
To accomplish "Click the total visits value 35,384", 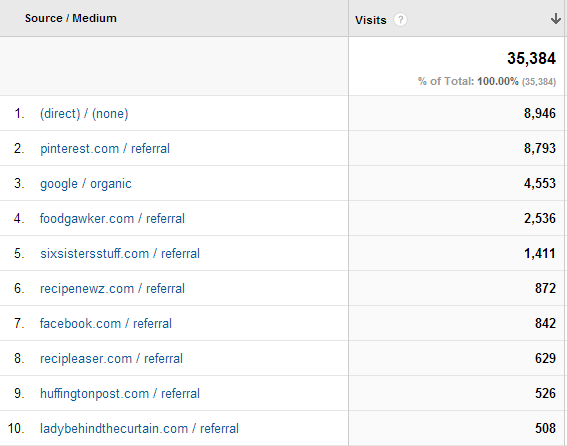I will [531, 58].
